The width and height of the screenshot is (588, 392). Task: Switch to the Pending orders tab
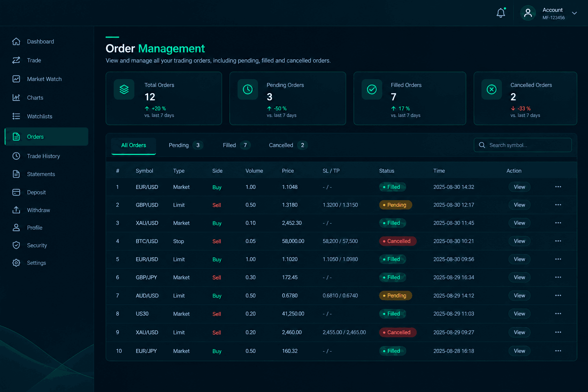pyautogui.click(x=186, y=145)
